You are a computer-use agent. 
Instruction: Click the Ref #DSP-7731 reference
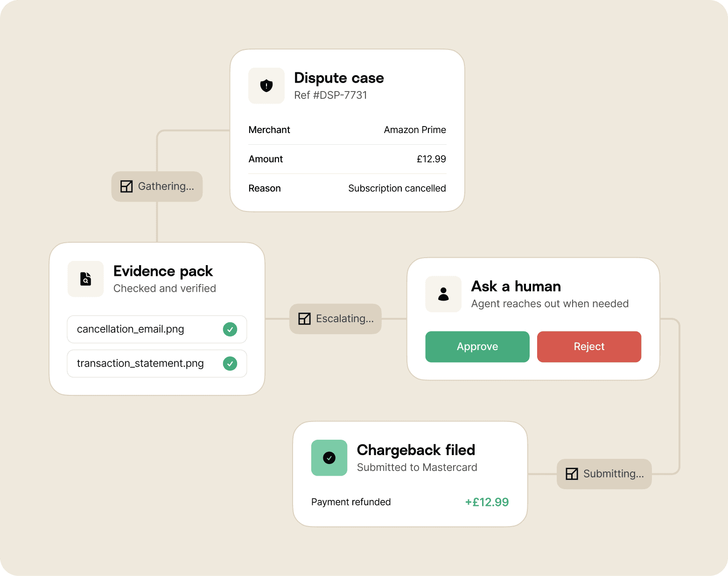(x=330, y=95)
